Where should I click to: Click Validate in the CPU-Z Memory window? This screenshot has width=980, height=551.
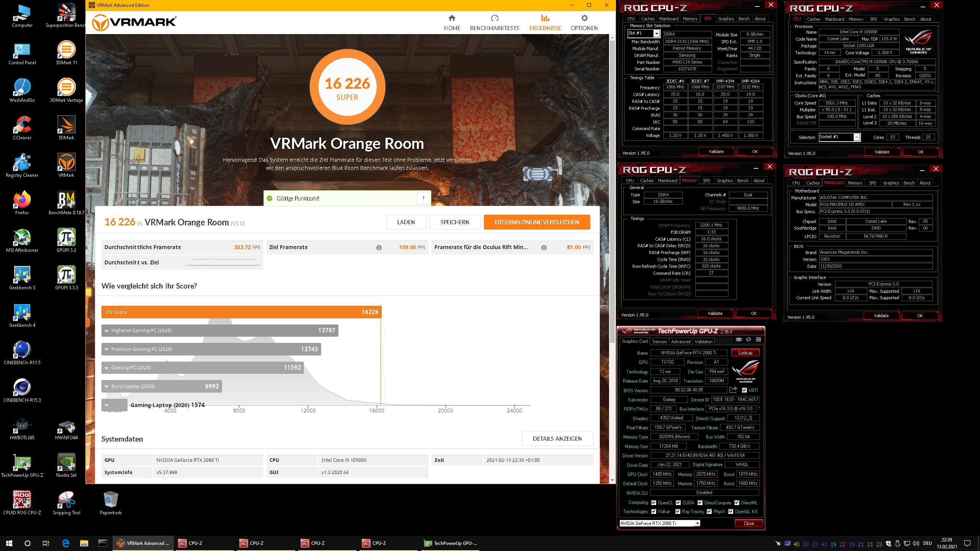coord(715,313)
